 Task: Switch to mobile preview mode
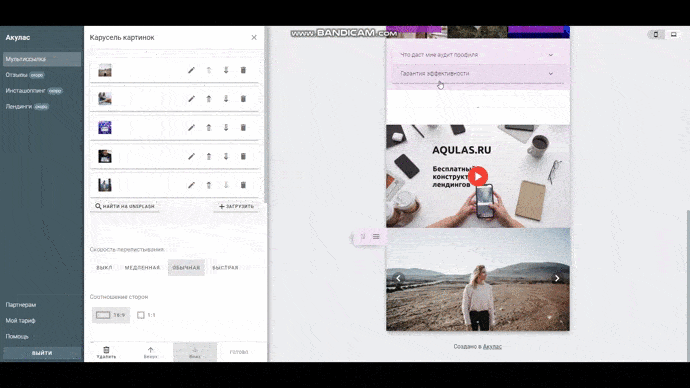click(x=656, y=34)
